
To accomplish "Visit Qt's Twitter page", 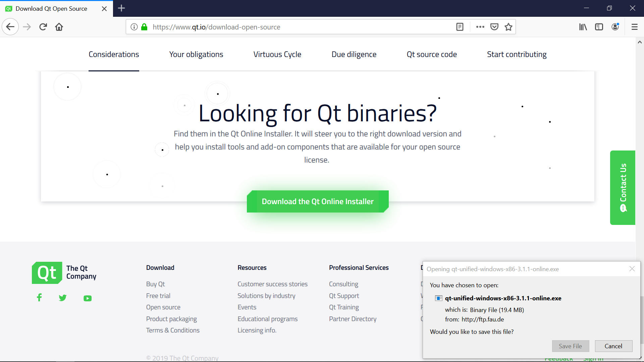I will point(63,298).
